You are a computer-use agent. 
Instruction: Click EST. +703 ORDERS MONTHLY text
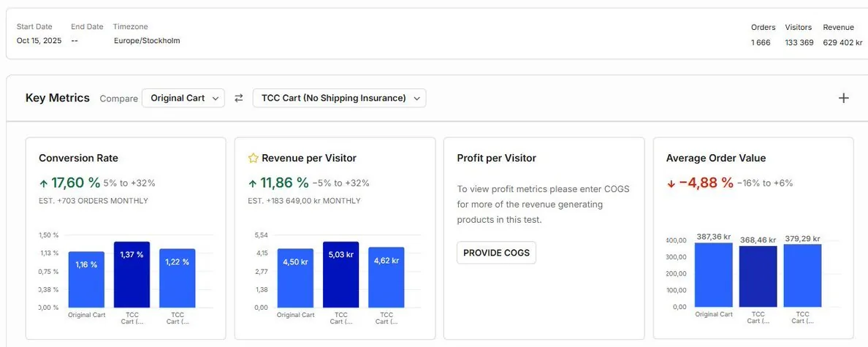coord(94,201)
